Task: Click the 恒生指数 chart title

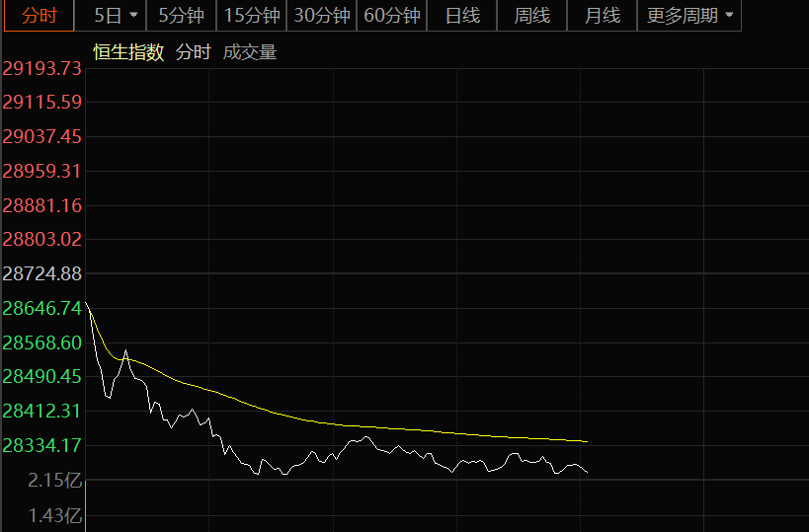Action: click(128, 52)
